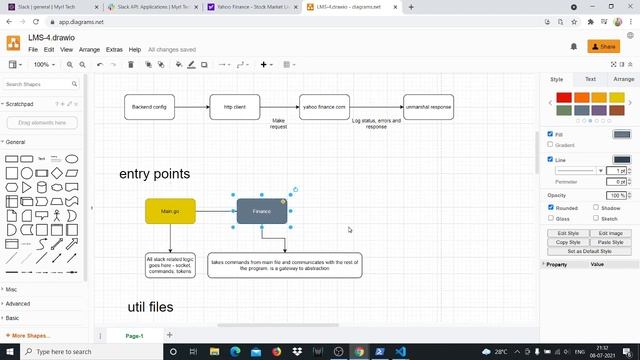
Task: Open the view panels dropdown
Action: [x=15, y=64]
